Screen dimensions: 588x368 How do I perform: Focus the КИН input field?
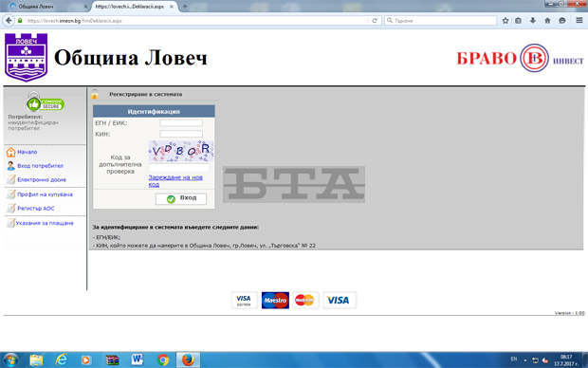181,134
